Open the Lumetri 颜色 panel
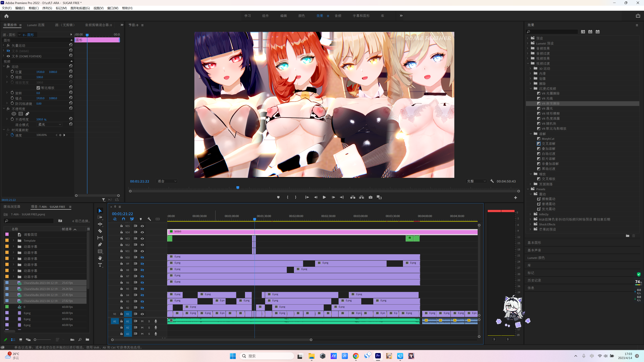The image size is (644, 362). pyautogui.click(x=536, y=258)
